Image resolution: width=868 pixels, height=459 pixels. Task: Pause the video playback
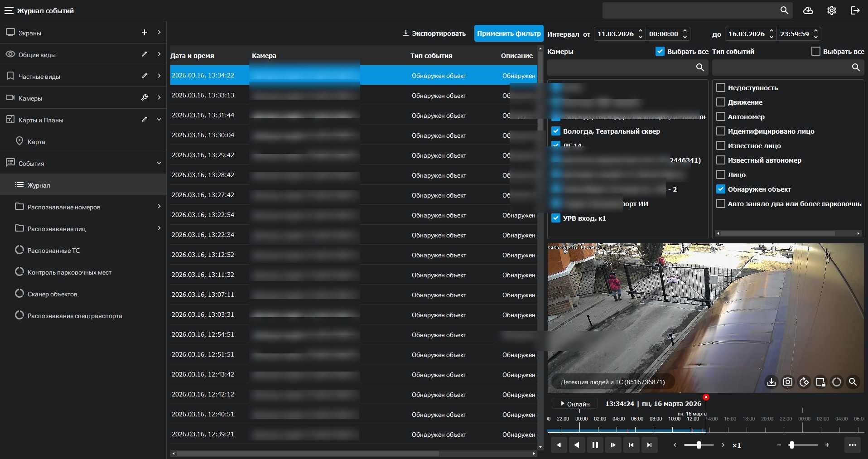coord(595,445)
